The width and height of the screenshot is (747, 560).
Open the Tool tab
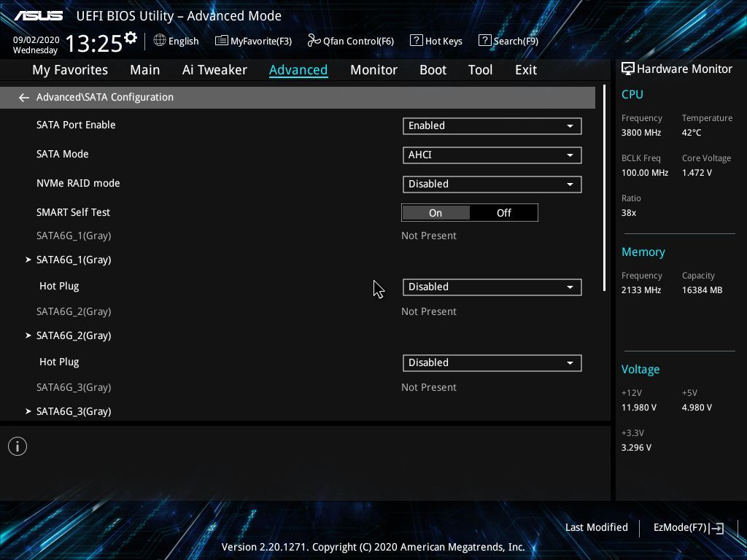click(x=480, y=70)
